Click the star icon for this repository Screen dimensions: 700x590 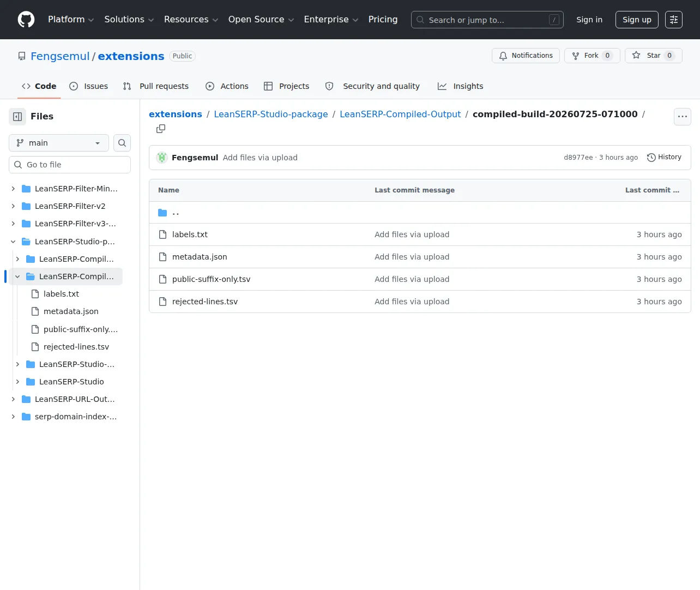point(636,56)
